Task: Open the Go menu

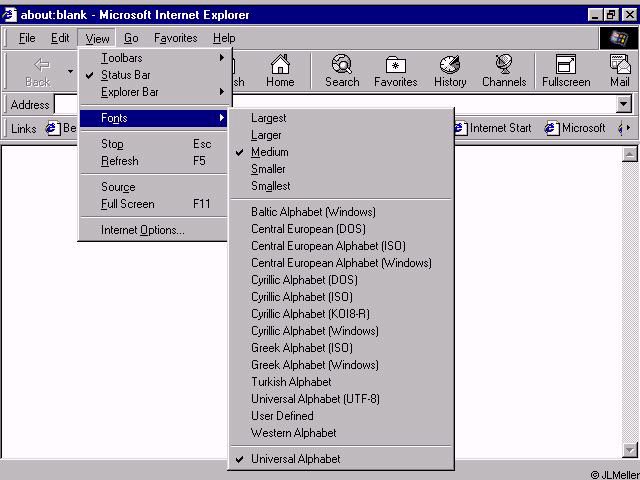Action: (x=131, y=38)
